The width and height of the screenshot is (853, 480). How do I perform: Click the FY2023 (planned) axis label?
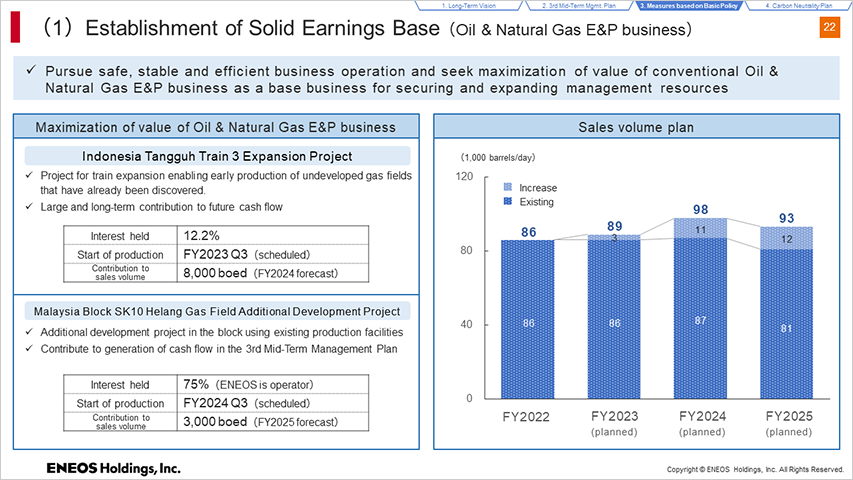[x=614, y=424]
